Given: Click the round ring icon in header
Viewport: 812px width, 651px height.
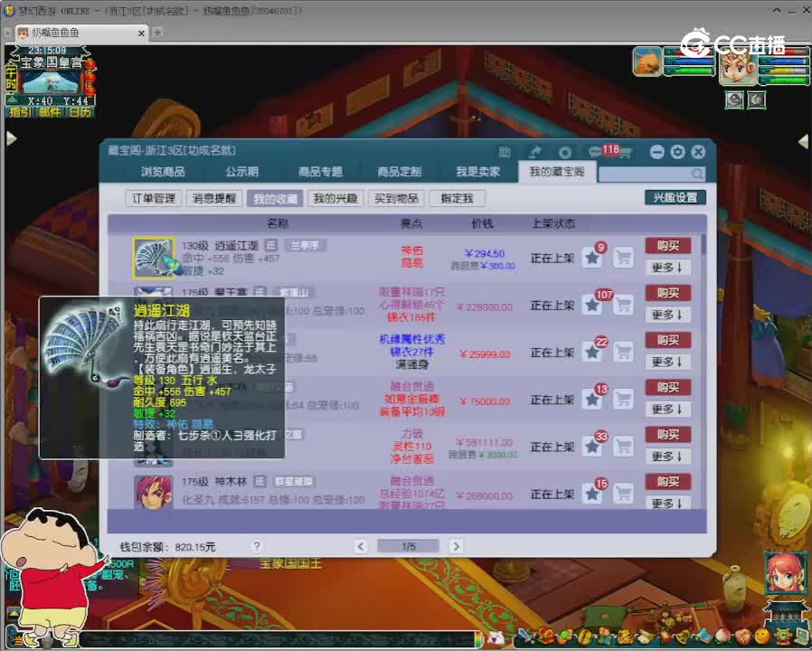Looking at the screenshot, I should pos(565,152).
